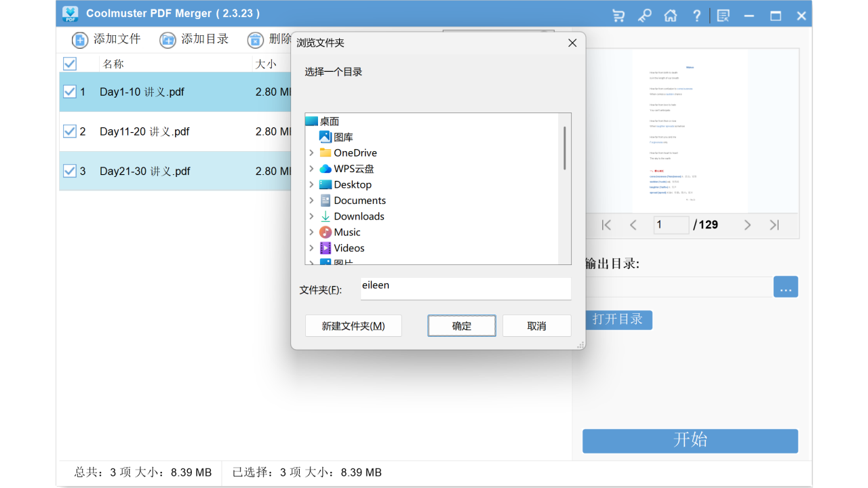The height and width of the screenshot is (488, 868).
Task: Click the 确定 confirm button
Action: point(461,325)
